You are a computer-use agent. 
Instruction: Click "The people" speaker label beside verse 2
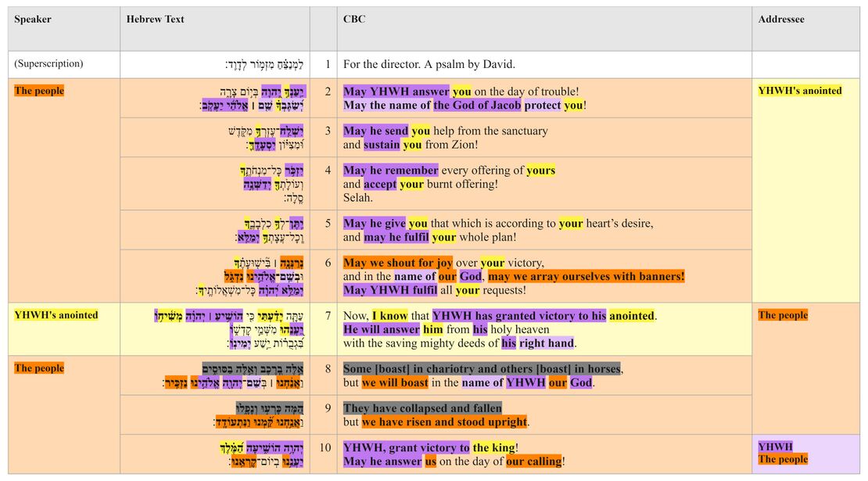pyautogui.click(x=39, y=91)
